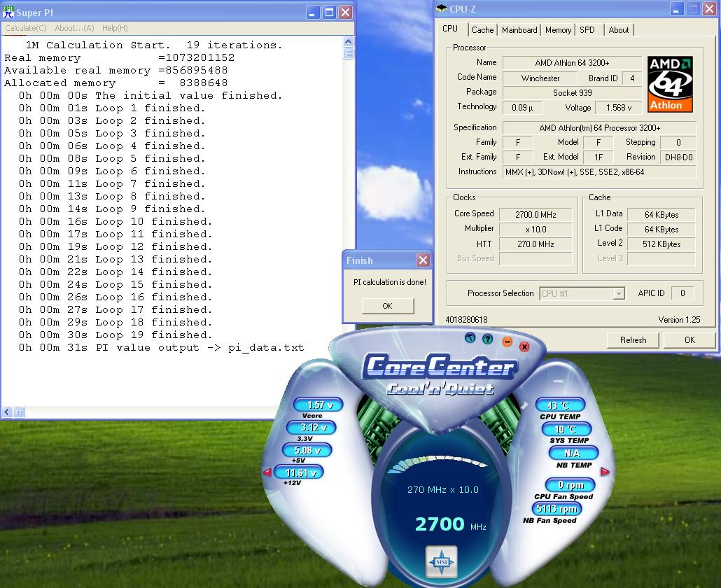Click the right red arrow on CoreCenter
This screenshot has width=721, height=588.
605,471
